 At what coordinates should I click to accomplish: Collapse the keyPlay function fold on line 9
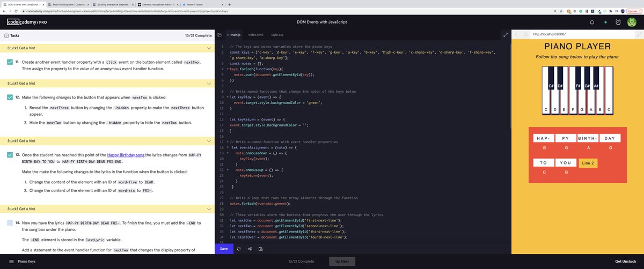228,97
